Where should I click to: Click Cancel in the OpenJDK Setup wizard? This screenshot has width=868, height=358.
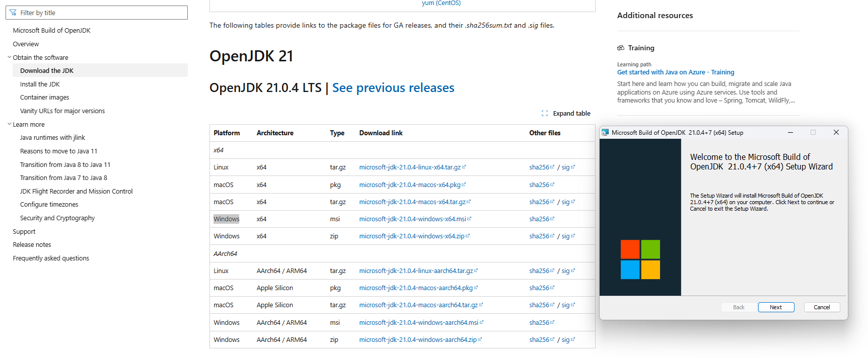[x=822, y=307]
